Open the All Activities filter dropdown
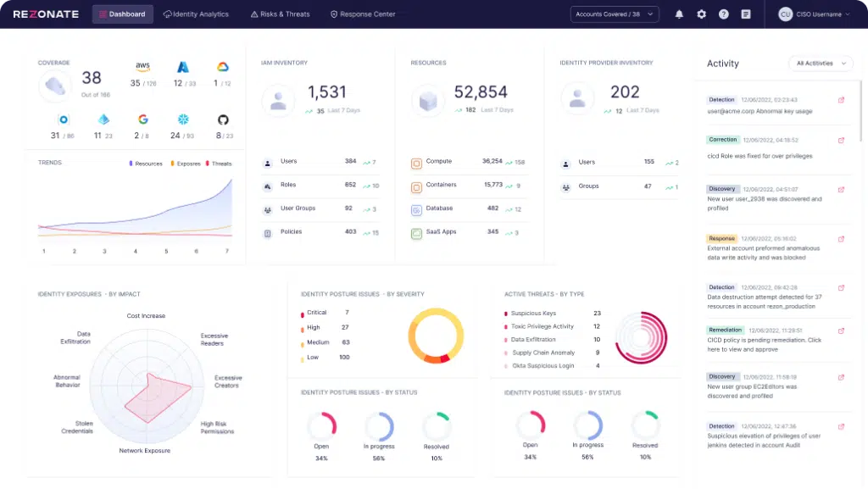This screenshot has width=868, height=489. [x=821, y=64]
